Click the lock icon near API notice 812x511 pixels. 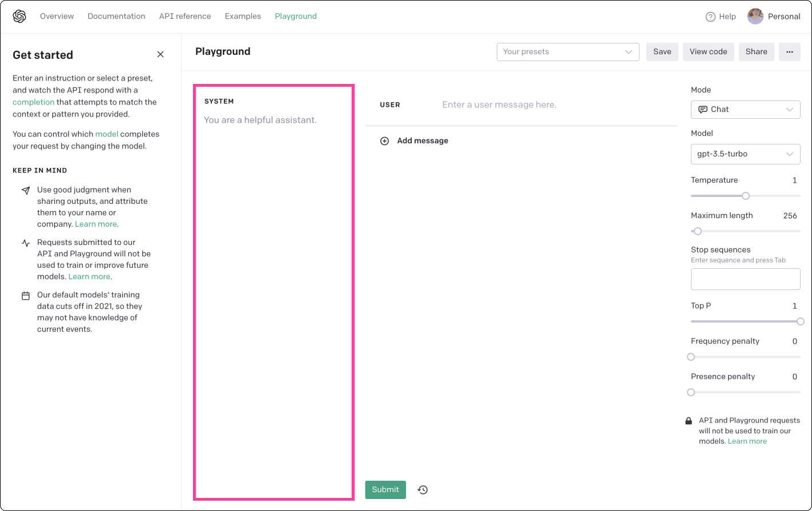pyautogui.click(x=689, y=421)
